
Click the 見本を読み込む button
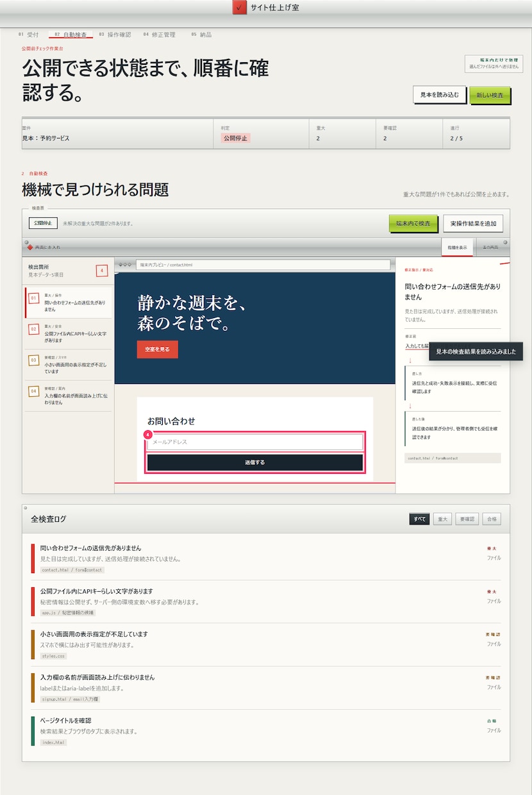439,95
